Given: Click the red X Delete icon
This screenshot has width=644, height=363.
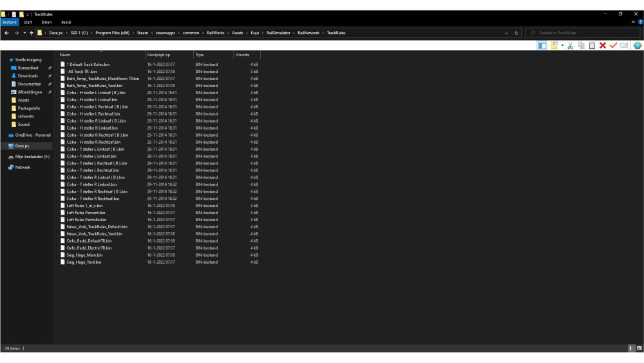Looking at the screenshot, I should 602,45.
